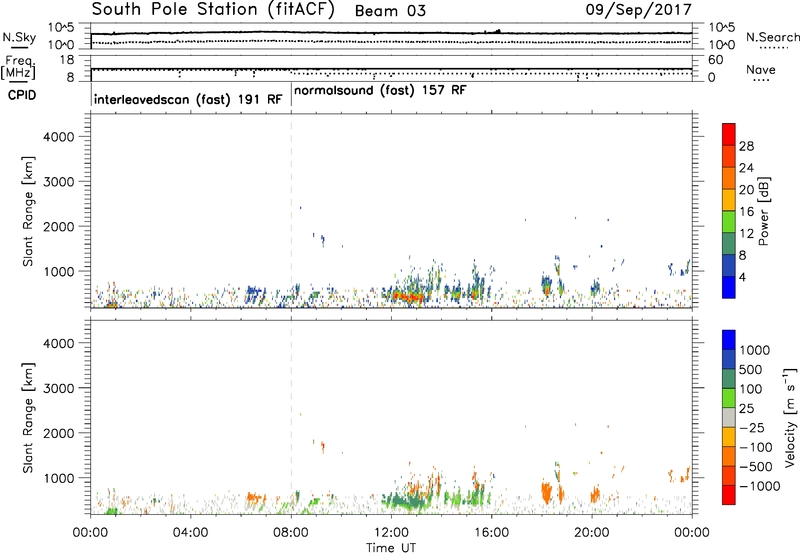The width and height of the screenshot is (800, 554).
Task: Click the '60' Nave axis label
Action: click(x=715, y=60)
